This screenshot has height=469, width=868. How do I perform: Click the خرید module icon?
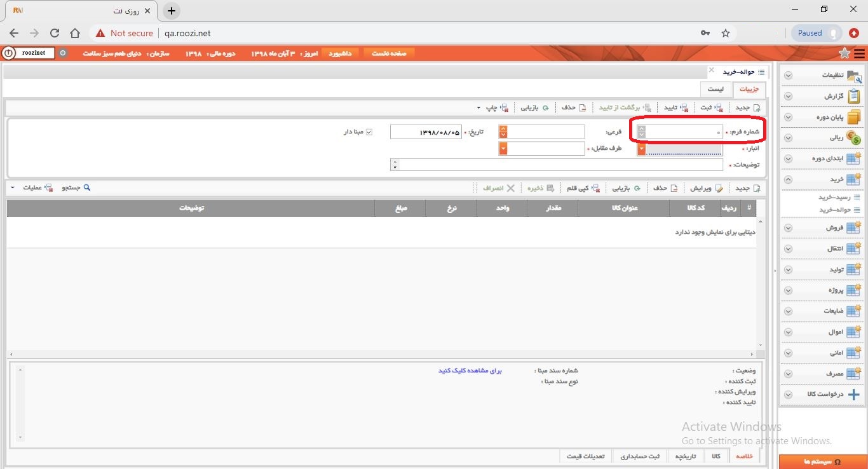pos(853,179)
